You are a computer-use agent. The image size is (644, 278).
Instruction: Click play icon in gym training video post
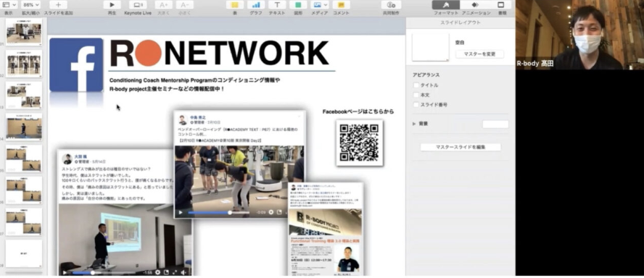coord(180,212)
